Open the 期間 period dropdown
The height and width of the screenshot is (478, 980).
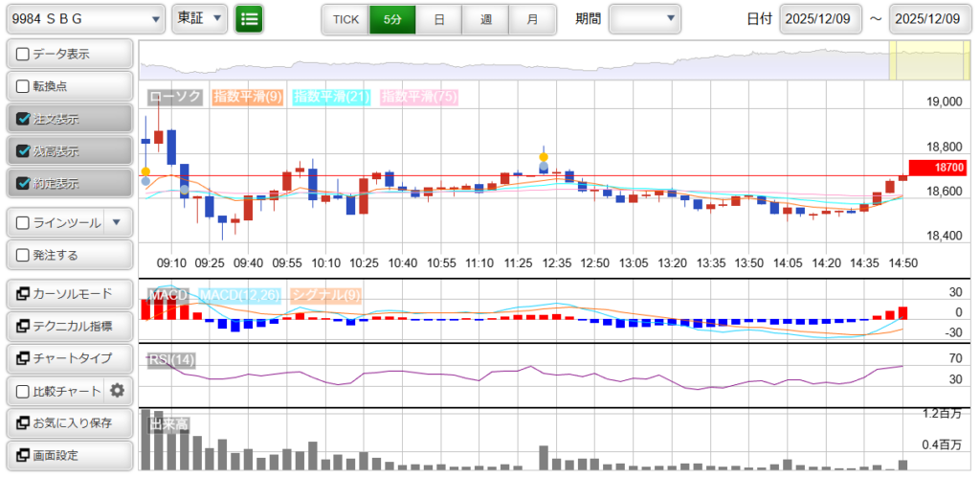(644, 19)
